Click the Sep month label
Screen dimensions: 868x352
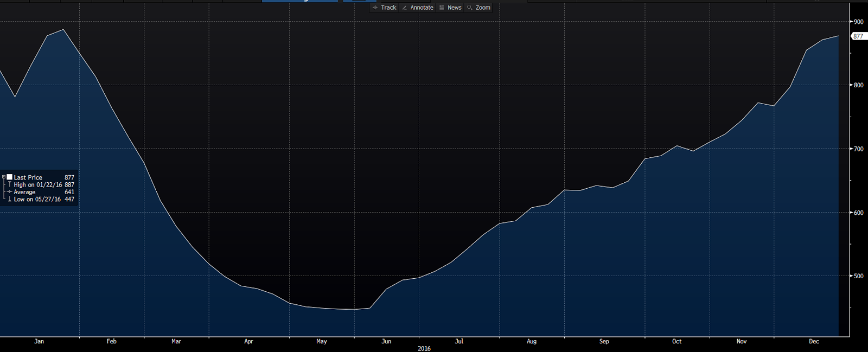click(604, 341)
